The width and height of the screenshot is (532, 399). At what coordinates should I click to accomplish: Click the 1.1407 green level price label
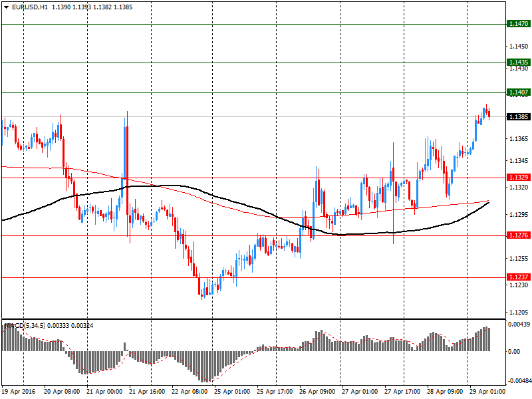(519, 92)
